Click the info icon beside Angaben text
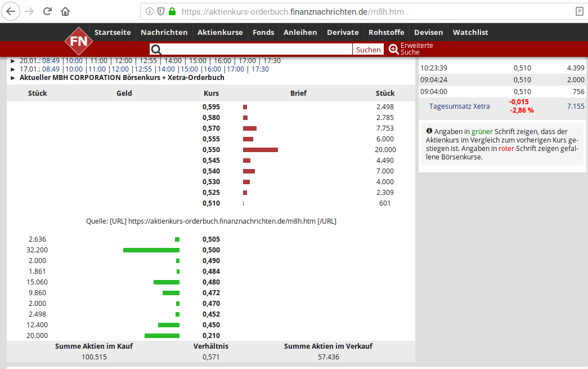Viewport: 588px width, 369px height. (x=429, y=131)
